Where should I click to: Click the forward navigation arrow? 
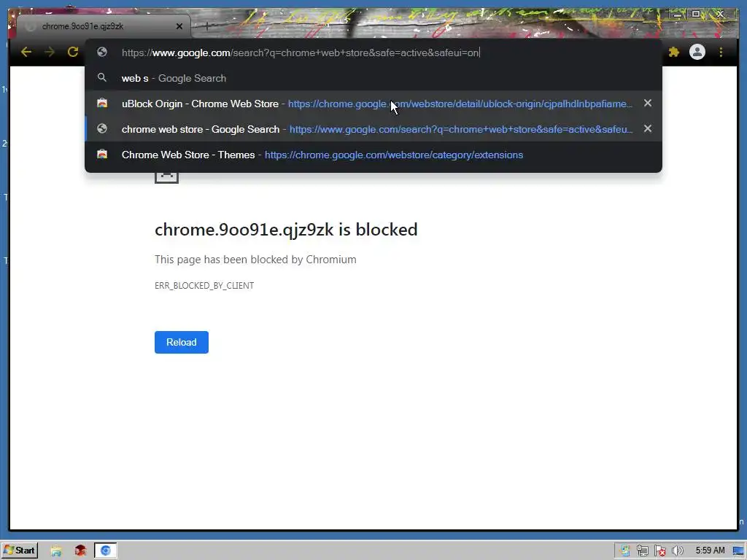coord(50,52)
